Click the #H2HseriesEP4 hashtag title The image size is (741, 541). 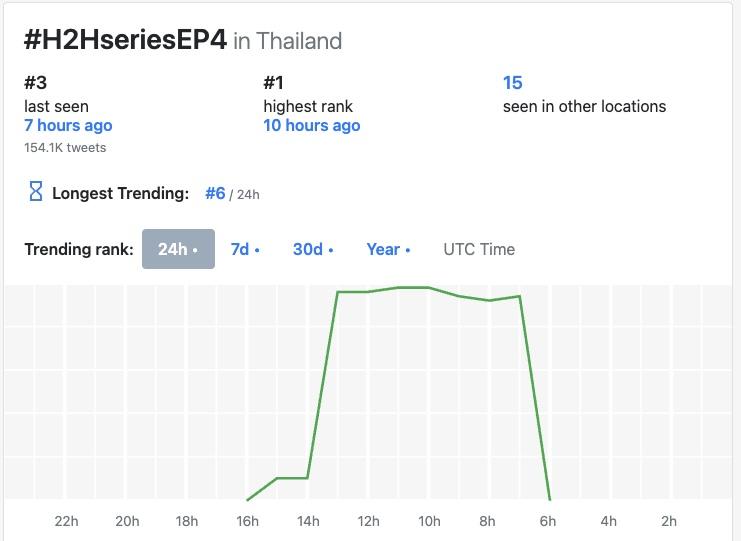[x=125, y=40]
